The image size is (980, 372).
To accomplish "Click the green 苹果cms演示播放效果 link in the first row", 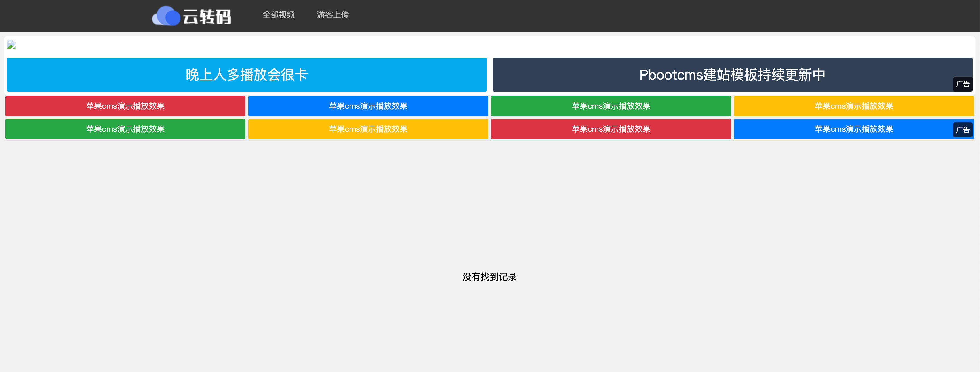I will pyautogui.click(x=611, y=106).
